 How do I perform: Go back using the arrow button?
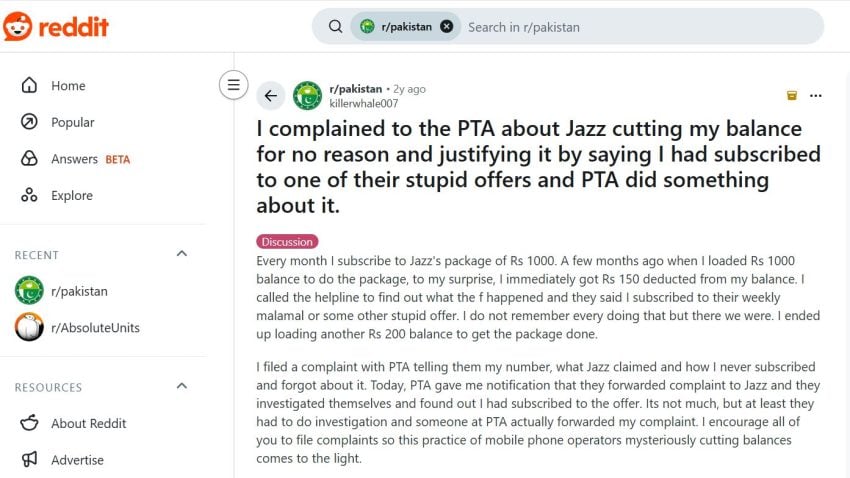pyautogui.click(x=271, y=96)
